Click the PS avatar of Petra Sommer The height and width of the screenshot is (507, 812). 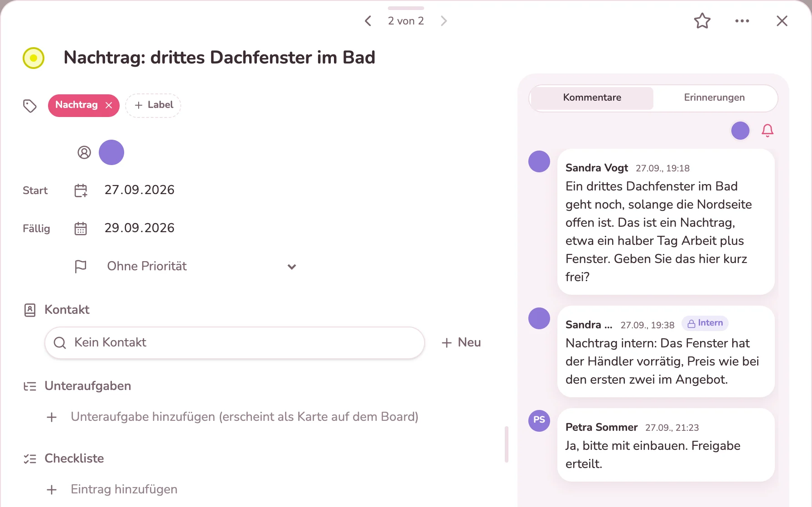pyautogui.click(x=539, y=420)
